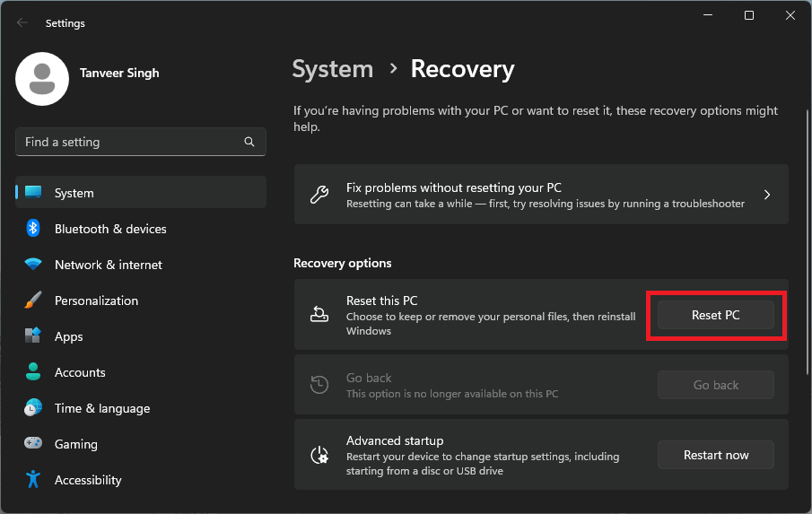Click the Go back history icon
Viewport: 812px width, 514px height.
[x=319, y=385]
